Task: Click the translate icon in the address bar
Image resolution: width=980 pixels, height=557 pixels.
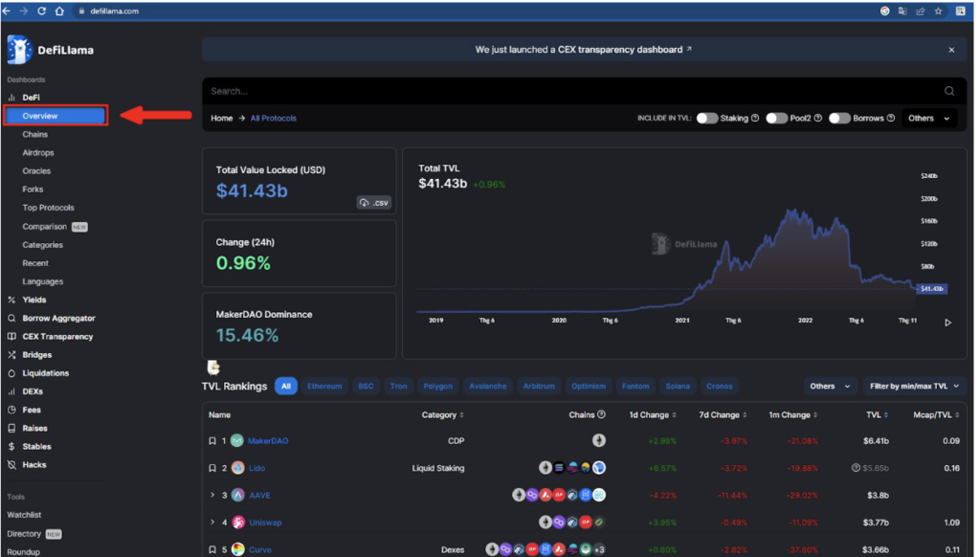Action: coord(902,11)
